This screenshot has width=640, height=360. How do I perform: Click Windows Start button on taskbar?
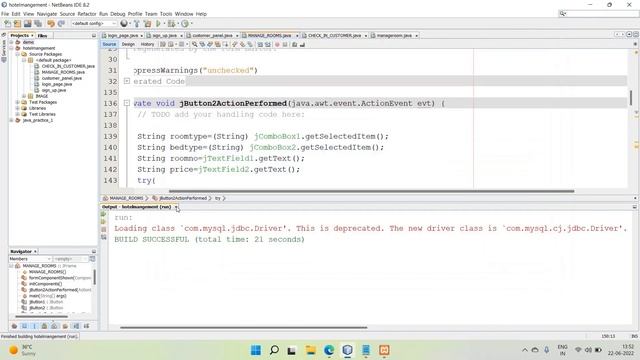256,350
